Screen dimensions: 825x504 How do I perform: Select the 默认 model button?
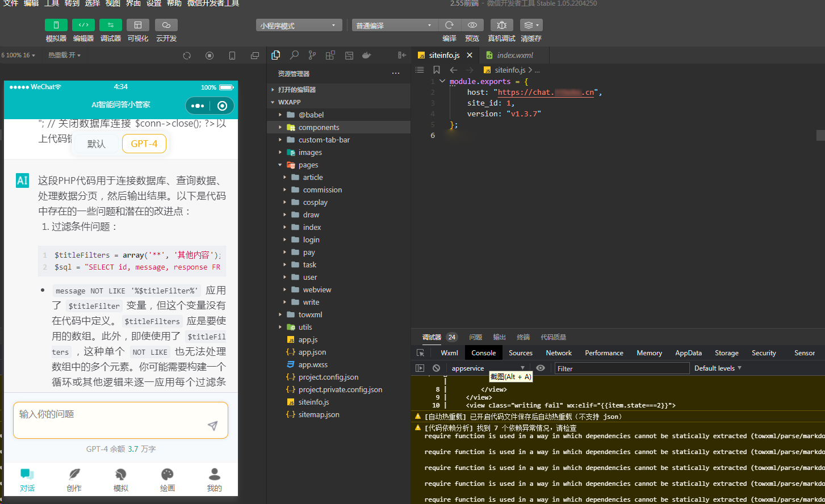(x=97, y=144)
